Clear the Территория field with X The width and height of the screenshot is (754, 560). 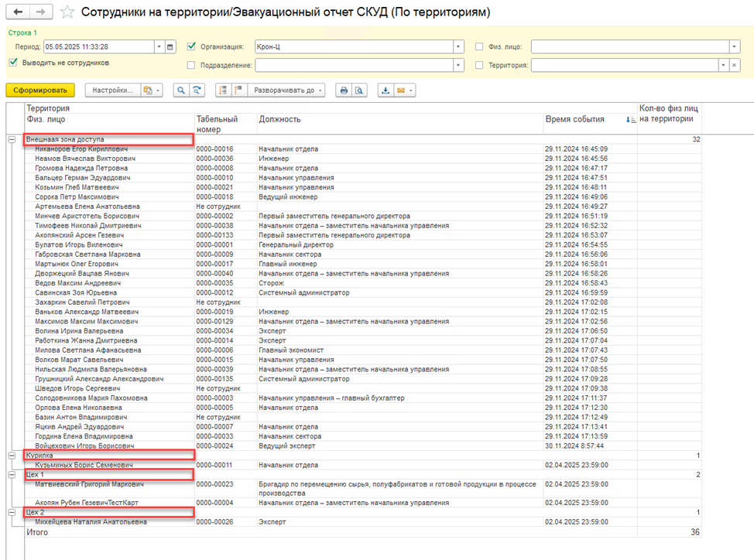(x=735, y=66)
